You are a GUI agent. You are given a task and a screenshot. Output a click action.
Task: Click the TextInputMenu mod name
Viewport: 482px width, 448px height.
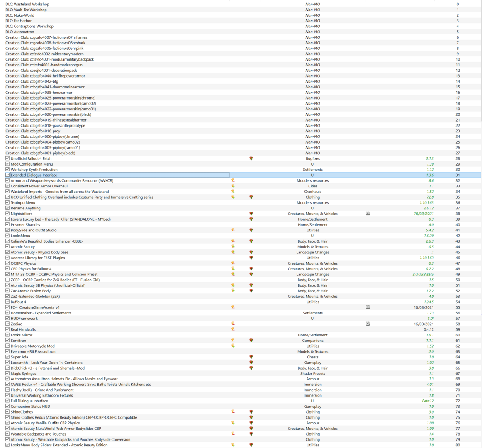(x=23, y=202)
